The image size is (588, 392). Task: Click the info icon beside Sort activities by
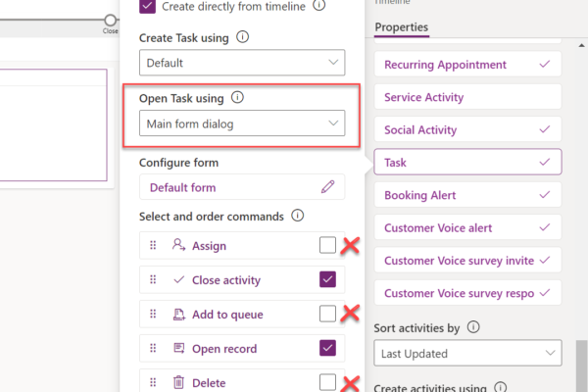473,327
